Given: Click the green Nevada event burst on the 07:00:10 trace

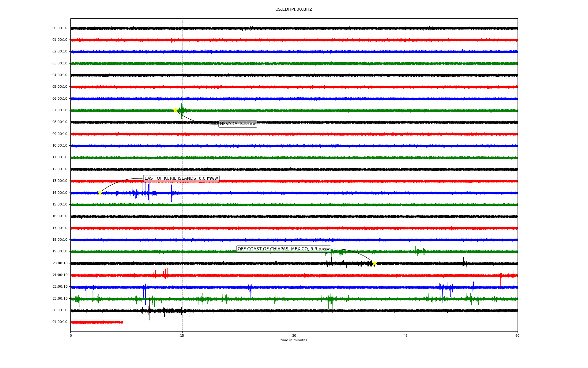Looking at the screenshot, I should tap(182, 110).
